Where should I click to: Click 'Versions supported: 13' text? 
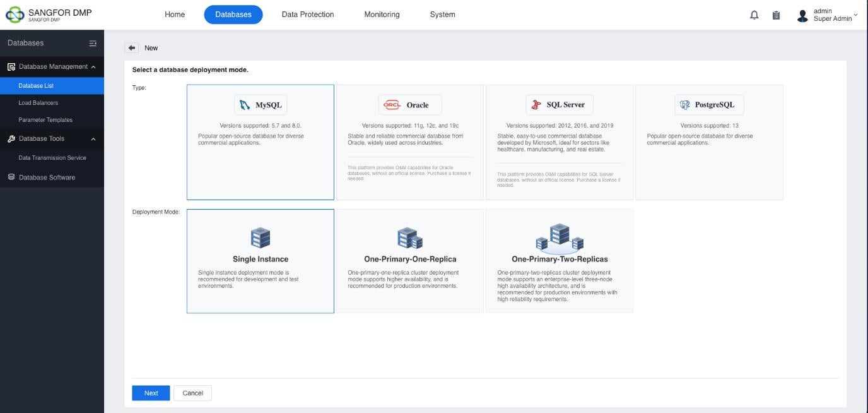[709, 126]
